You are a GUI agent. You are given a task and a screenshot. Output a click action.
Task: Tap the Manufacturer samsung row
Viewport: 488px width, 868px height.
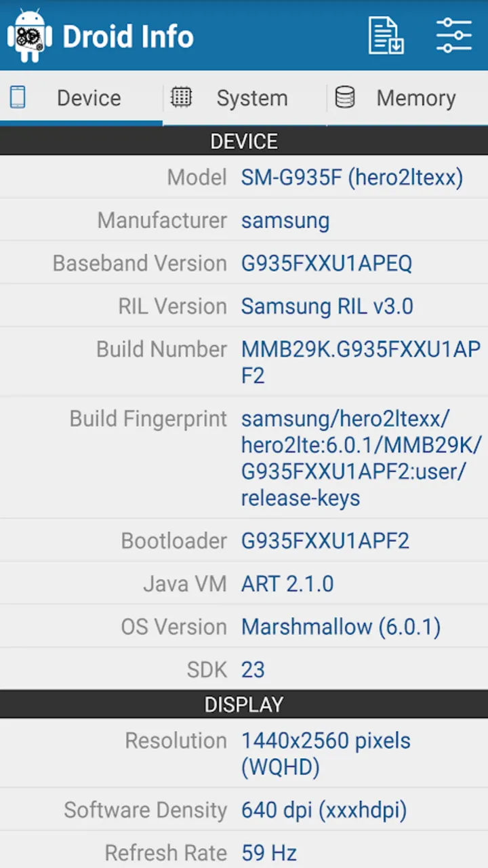[x=244, y=220]
